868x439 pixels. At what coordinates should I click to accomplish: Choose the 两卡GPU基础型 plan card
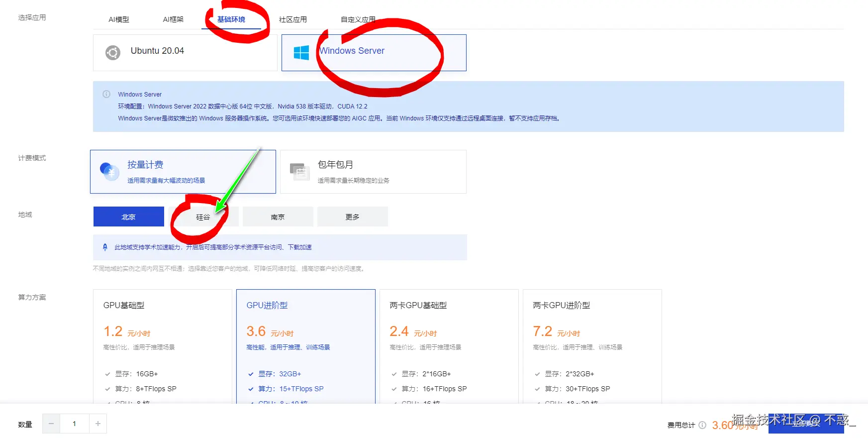pos(449,346)
